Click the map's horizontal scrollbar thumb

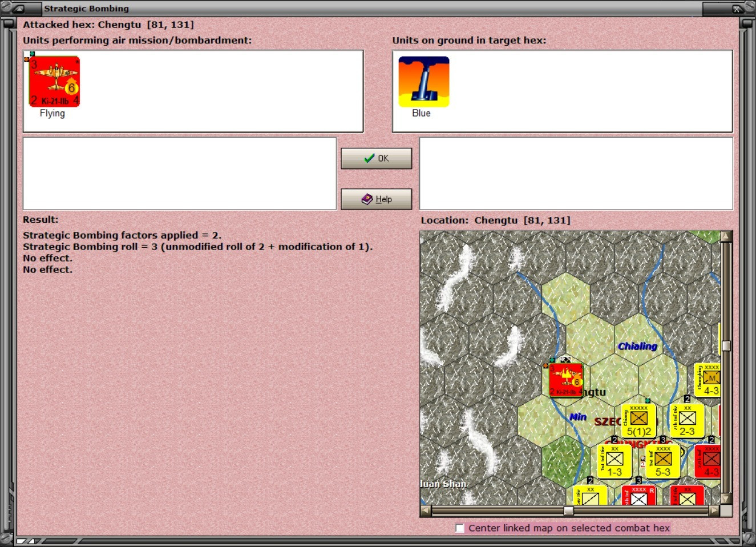(568, 510)
